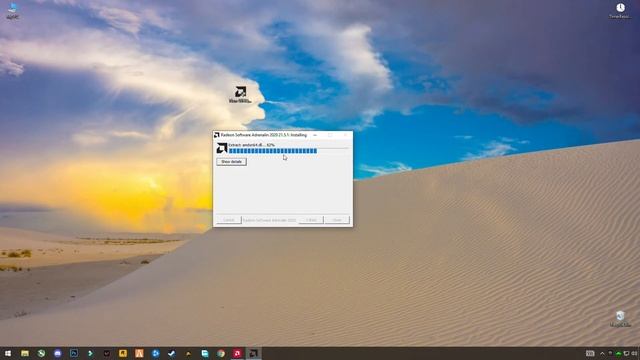Open the green circular taskbar app

(x=41, y=353)
